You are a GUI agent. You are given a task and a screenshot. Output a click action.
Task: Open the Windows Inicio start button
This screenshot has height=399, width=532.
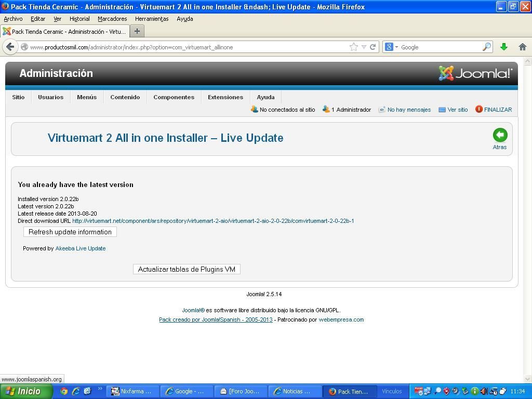coord(26,391)
